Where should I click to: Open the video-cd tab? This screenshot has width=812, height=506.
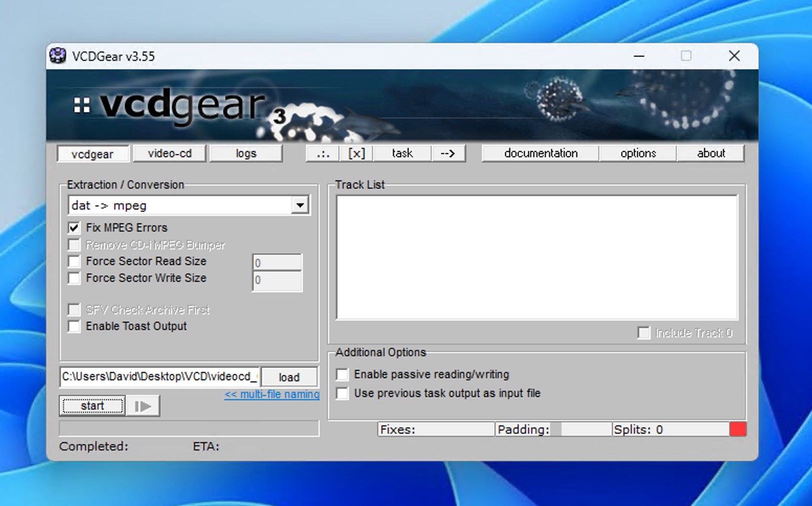tap(170, 153)
